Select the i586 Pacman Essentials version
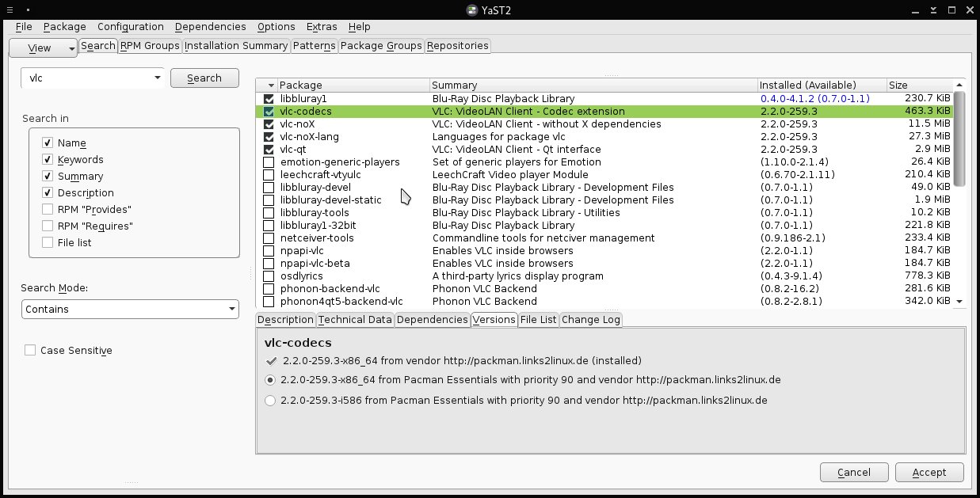The image size is (980, 498). 271,401
